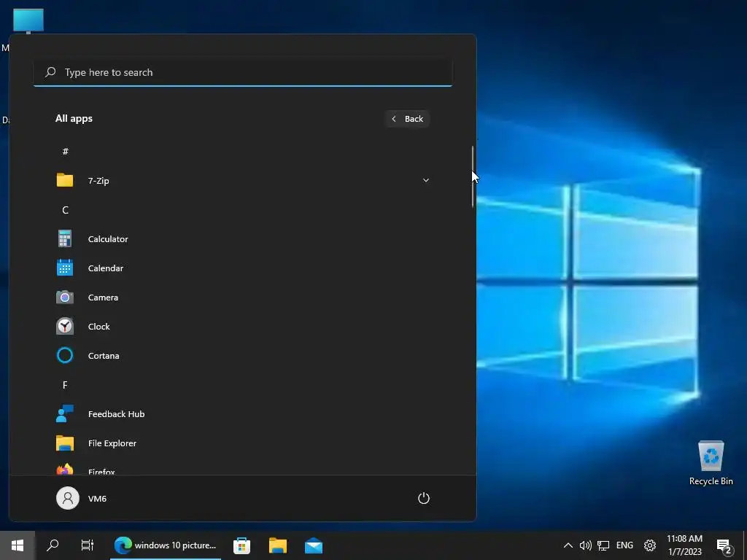Open the network tray icon
The width and height of the screenshot is (747, 560).
coord(603,545)
